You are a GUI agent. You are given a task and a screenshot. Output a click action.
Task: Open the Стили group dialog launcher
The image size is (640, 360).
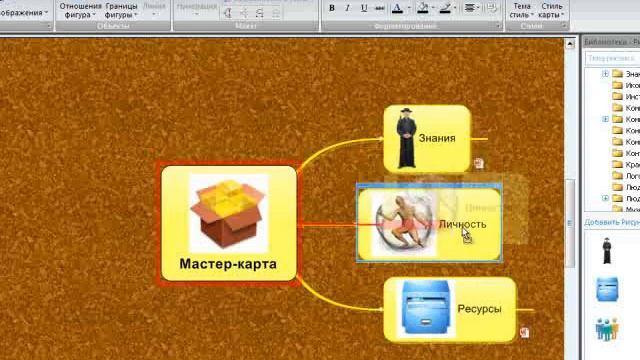[564, 26]
